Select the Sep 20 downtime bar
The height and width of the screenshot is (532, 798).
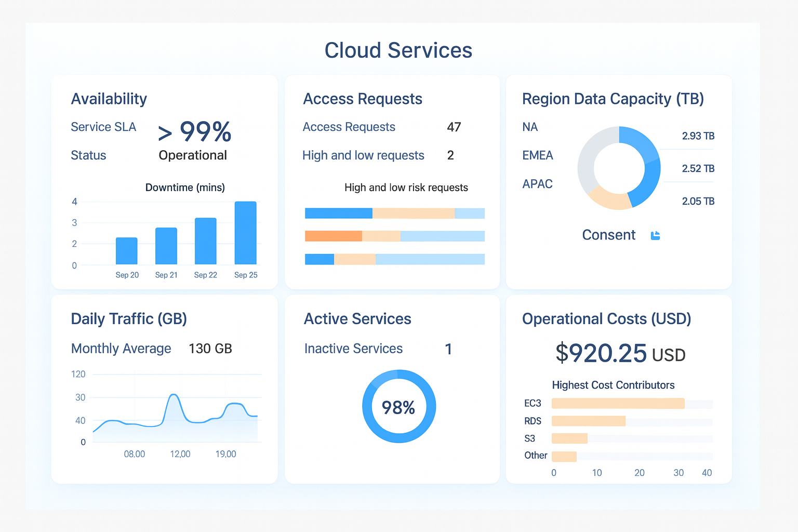[126, 251]
